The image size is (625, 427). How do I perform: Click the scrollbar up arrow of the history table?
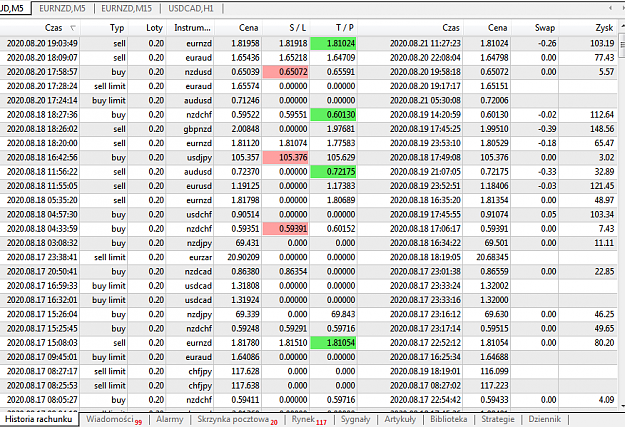[622, 27]
